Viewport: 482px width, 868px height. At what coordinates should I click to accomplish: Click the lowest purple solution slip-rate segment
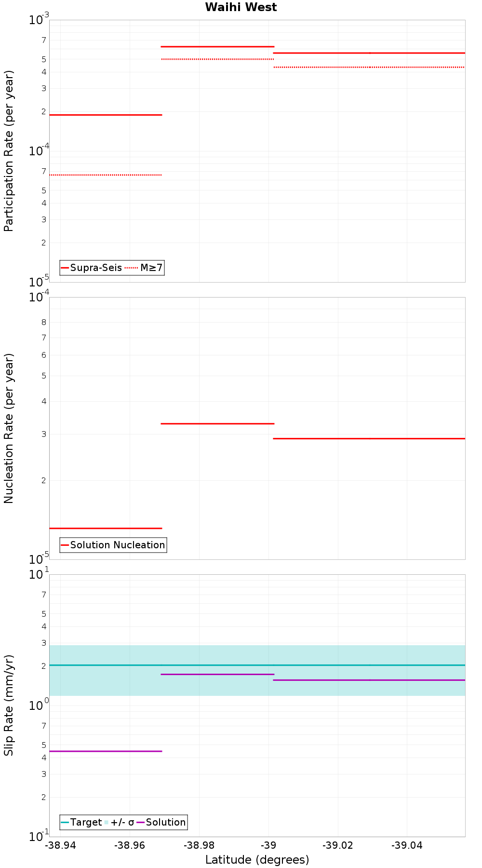[x=106, y=751]
